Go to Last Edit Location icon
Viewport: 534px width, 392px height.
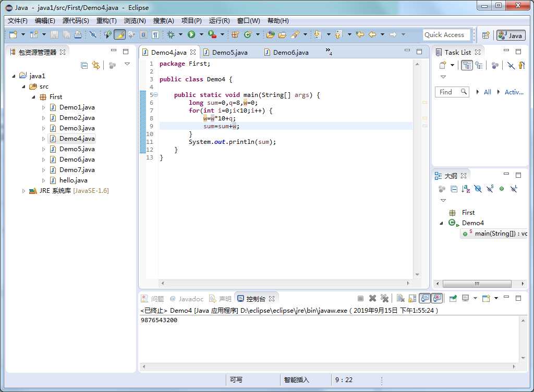click(360, 34)
